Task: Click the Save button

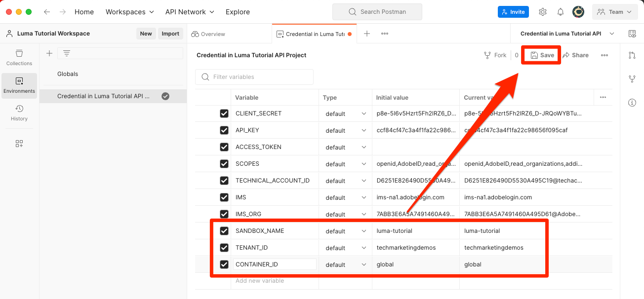Action: pos(542,55)
